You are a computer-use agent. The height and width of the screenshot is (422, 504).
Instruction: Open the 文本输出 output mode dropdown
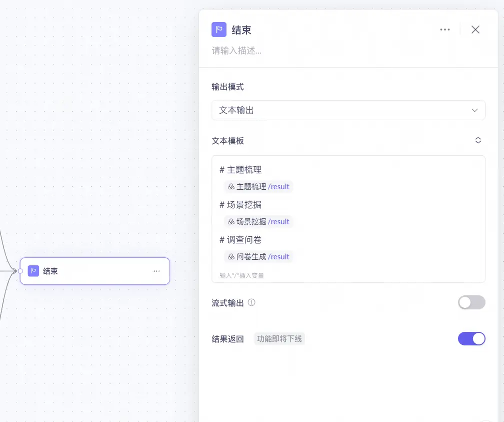tap(348, 110)
